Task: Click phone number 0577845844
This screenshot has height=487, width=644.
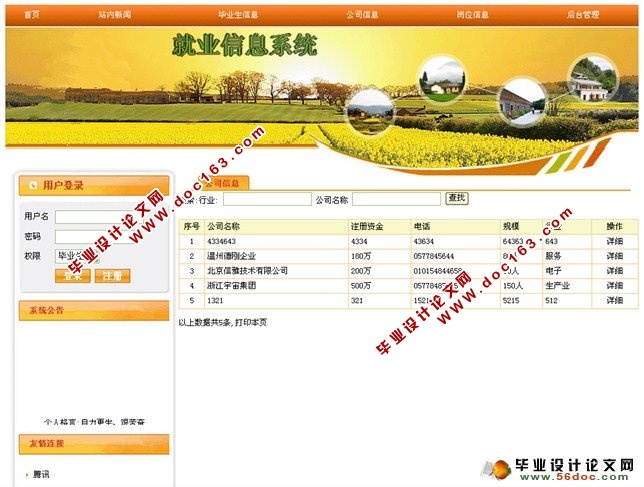Action: pyautogui.click(x=434, y=256)
